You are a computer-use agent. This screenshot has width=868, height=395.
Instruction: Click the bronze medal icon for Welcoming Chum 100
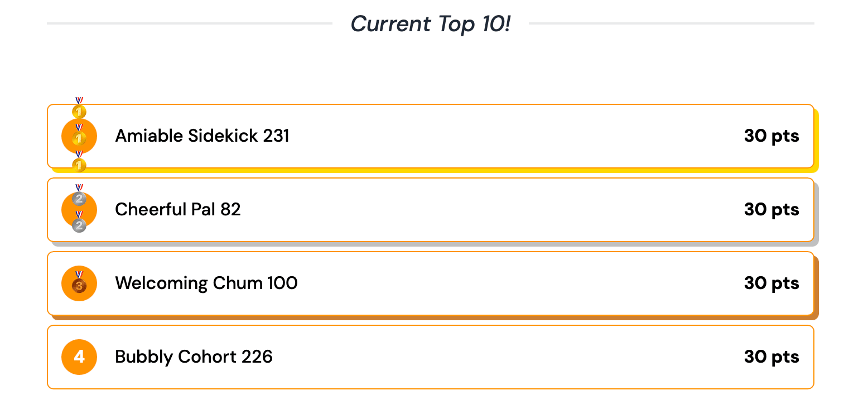coord(79,282)
